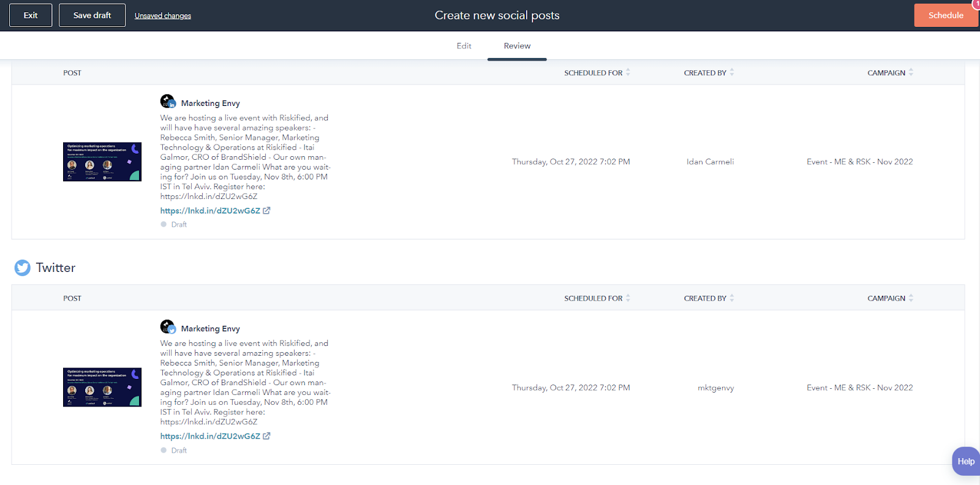
Task: Click Marketing Envy avatar on LinkedIn post
Action: [x=168, y=101]
